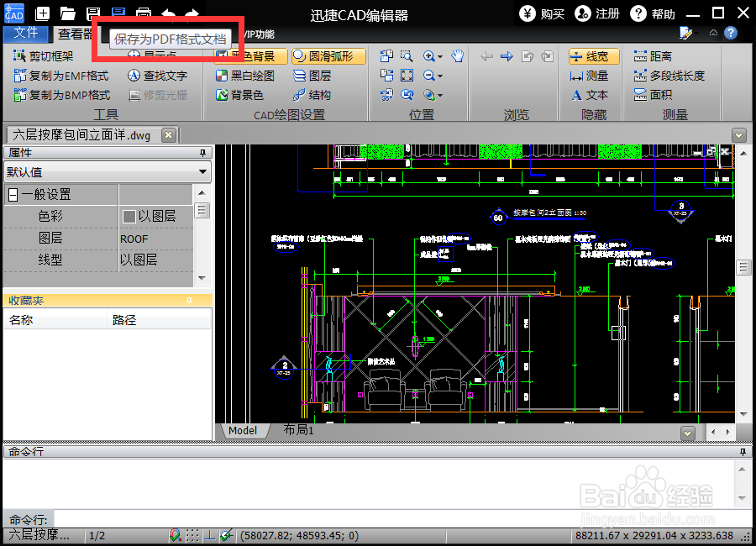This screenshot has height=546, width=756.
Task: Open the zoom in dropdown arrow
Action: (x=440, y=57)
